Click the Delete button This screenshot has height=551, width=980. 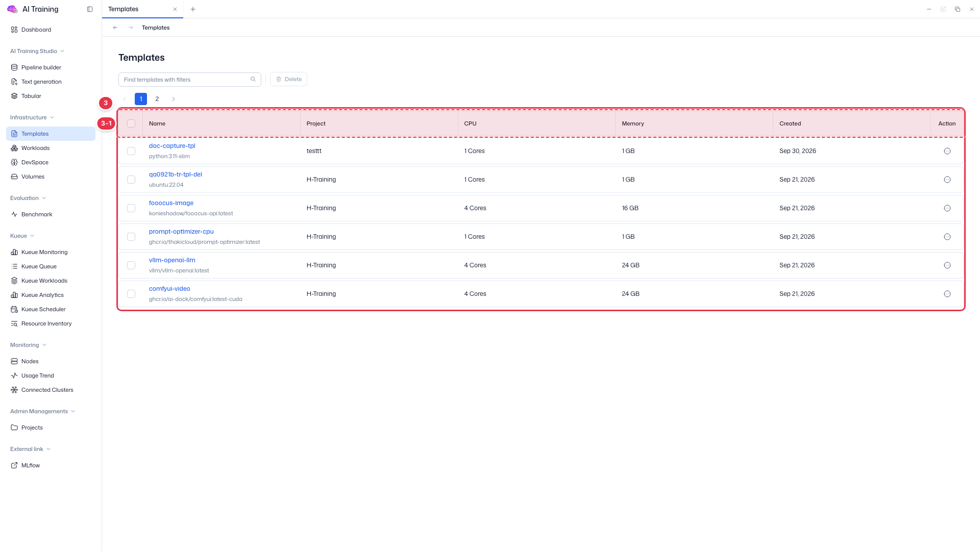point(288,79)
